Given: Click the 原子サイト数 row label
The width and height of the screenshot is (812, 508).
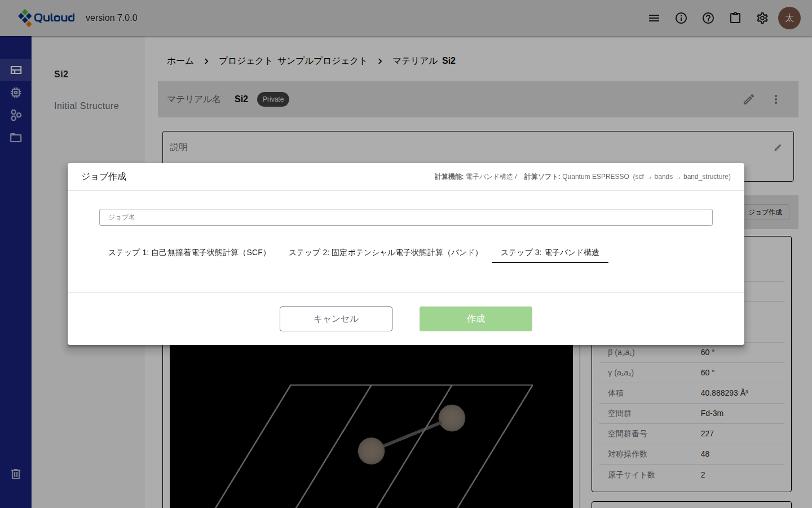Looking at the screenshot, I should coord(632,475).
